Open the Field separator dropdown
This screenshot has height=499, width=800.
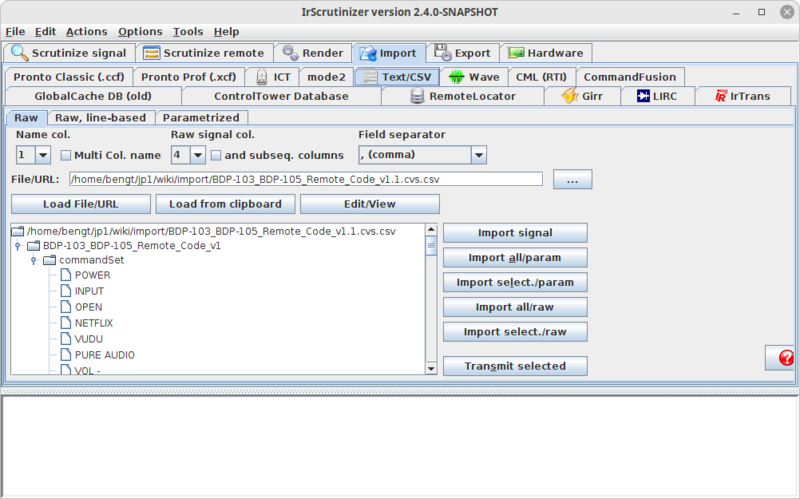(479, 155)
